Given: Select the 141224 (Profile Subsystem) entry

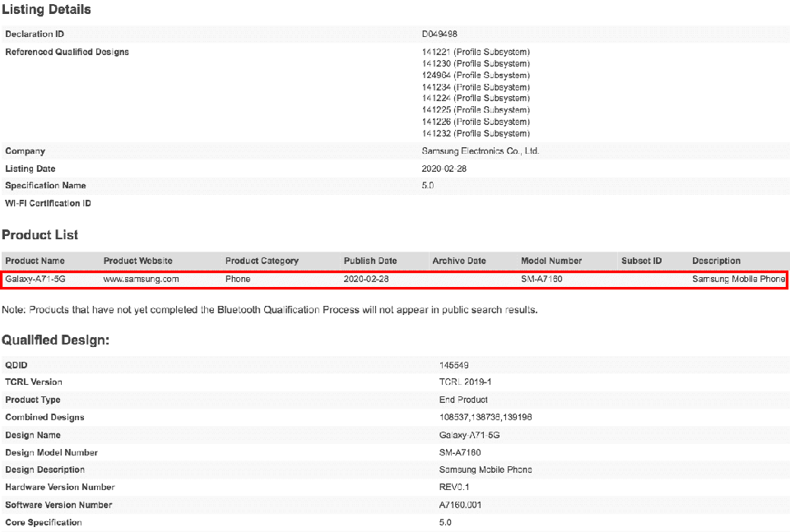Looking at the screenshot, I should [x=476, y=98].
